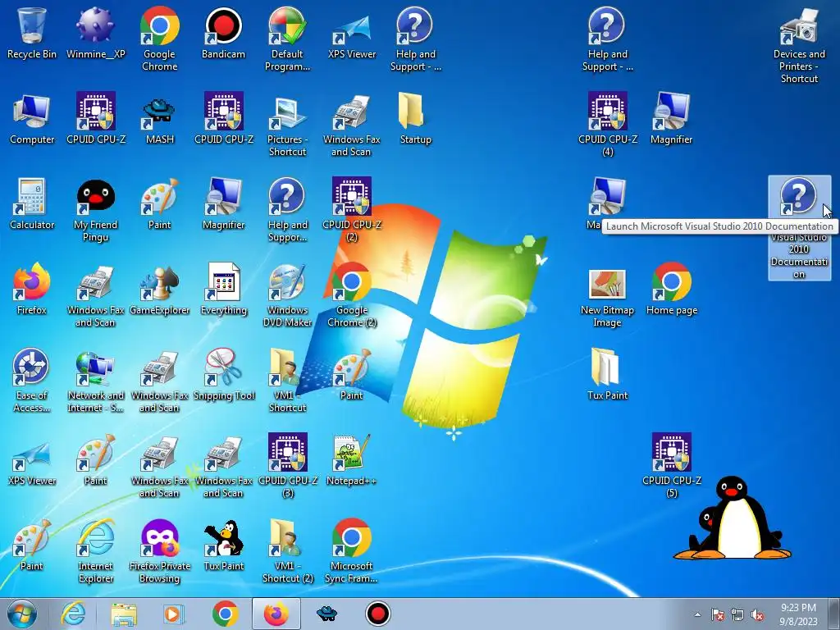Select the Windows DVD Maker icon

pos(287,295)
